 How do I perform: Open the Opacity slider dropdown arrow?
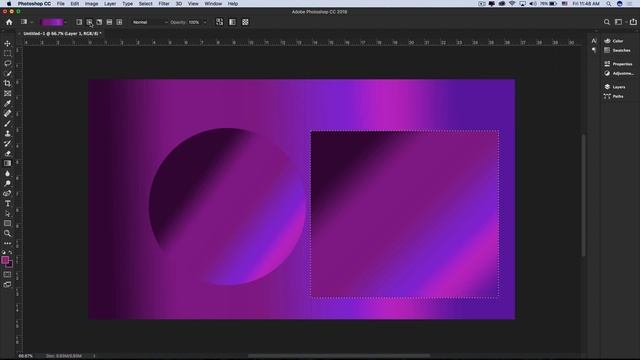coord(205,22)
